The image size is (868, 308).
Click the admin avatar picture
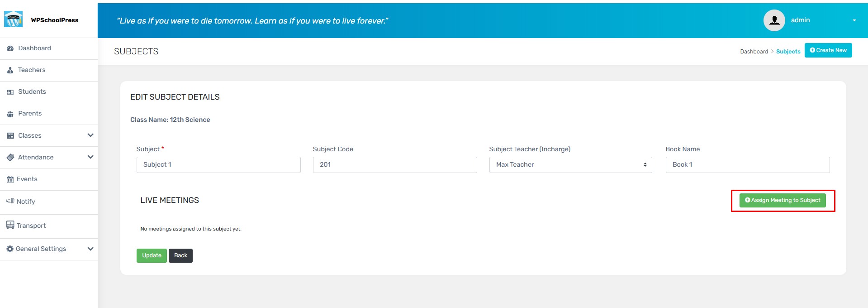pyautogui.click(x=774, y=20)
